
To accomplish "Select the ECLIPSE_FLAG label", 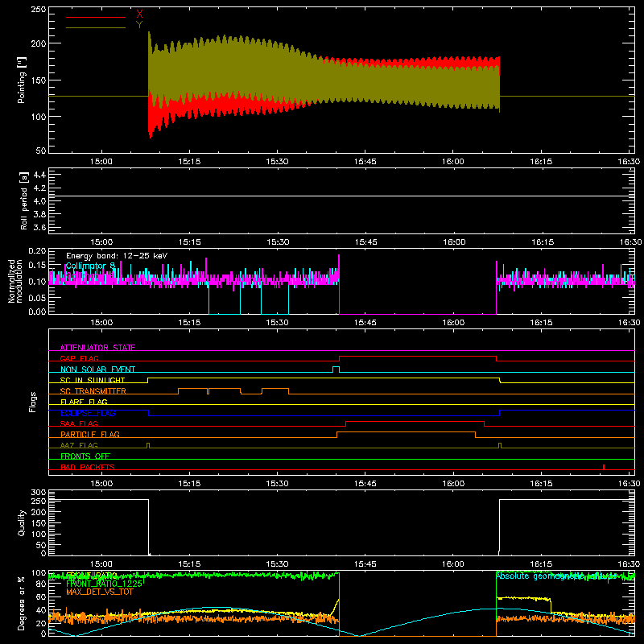I will (88, 413).
